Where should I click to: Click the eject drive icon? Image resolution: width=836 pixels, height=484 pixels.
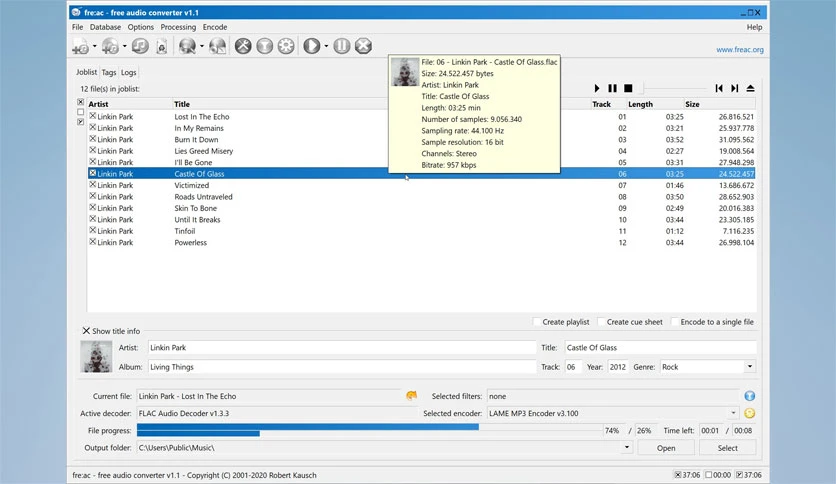[x=750, y=88]
